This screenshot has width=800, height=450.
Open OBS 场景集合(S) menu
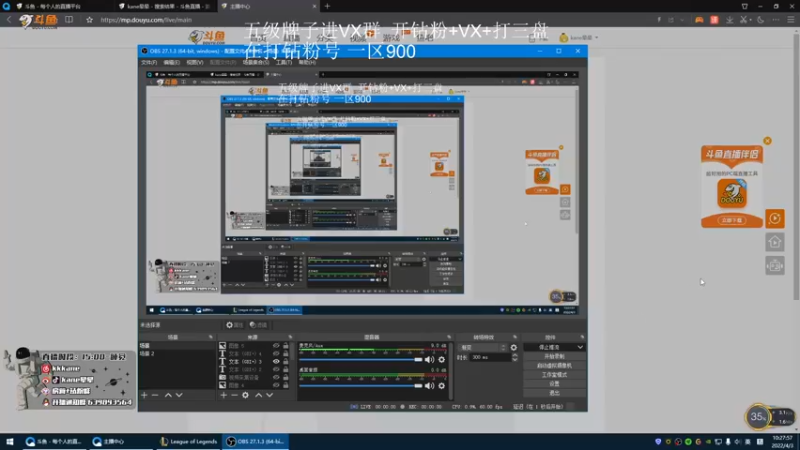[x=256, y=62]
